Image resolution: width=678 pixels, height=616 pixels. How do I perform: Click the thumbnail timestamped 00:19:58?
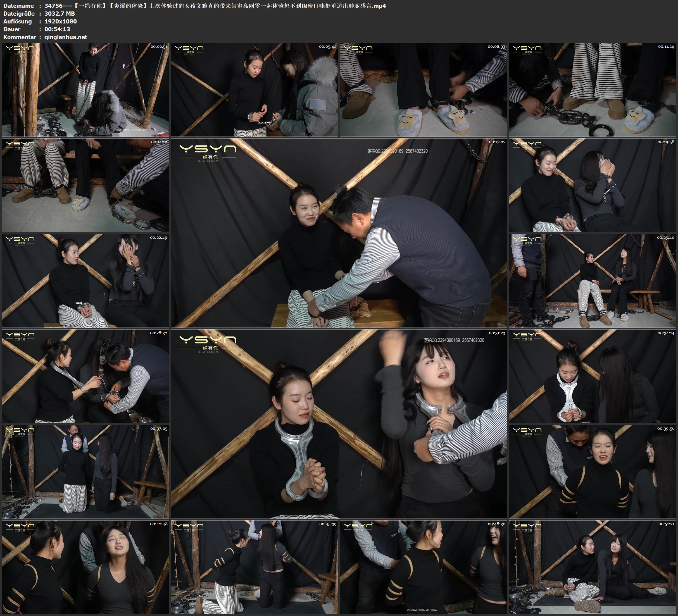(x=593, y=185)
